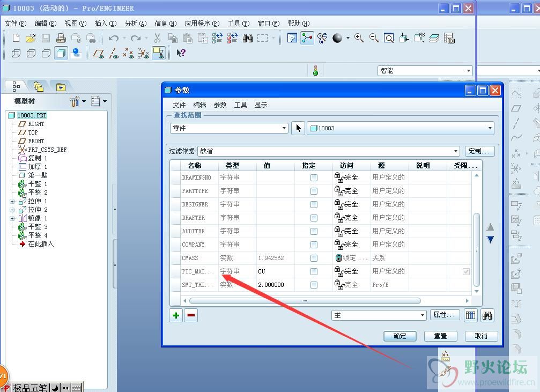Screen dimensions: 540x392
Task: Expand the 拉伸 1 tree node
Action: click(12, 201)
